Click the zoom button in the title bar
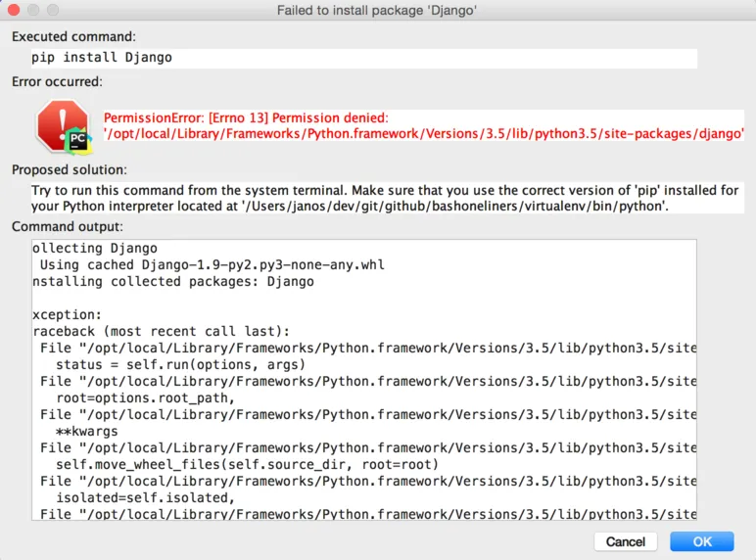This screenshot has width=756, height=560. (54, 10)
